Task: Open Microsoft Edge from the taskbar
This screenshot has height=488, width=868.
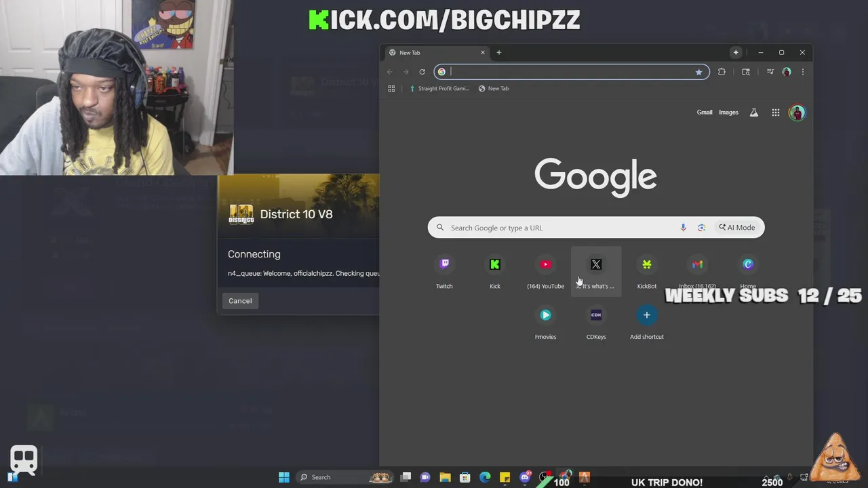Action: 485,477
